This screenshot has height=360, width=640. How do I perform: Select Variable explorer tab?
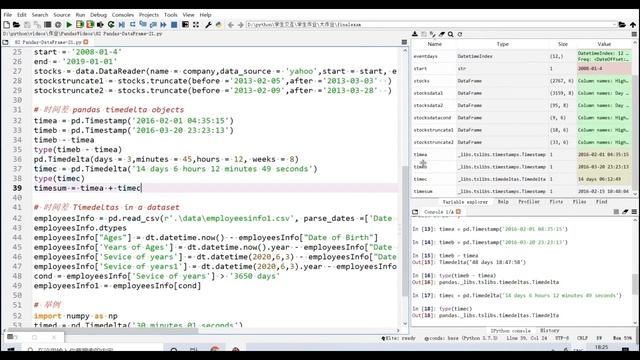(465, 202)
